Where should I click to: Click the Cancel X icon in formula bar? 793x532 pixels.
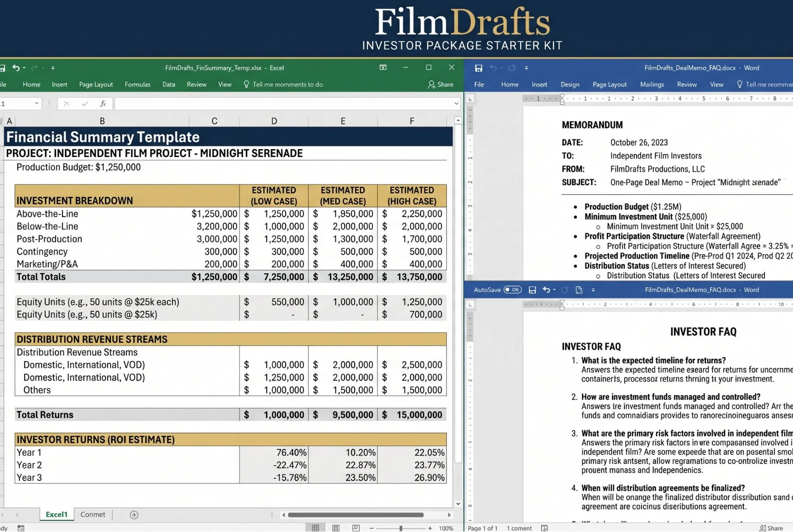pyautogui.click(x=67, y=104)
